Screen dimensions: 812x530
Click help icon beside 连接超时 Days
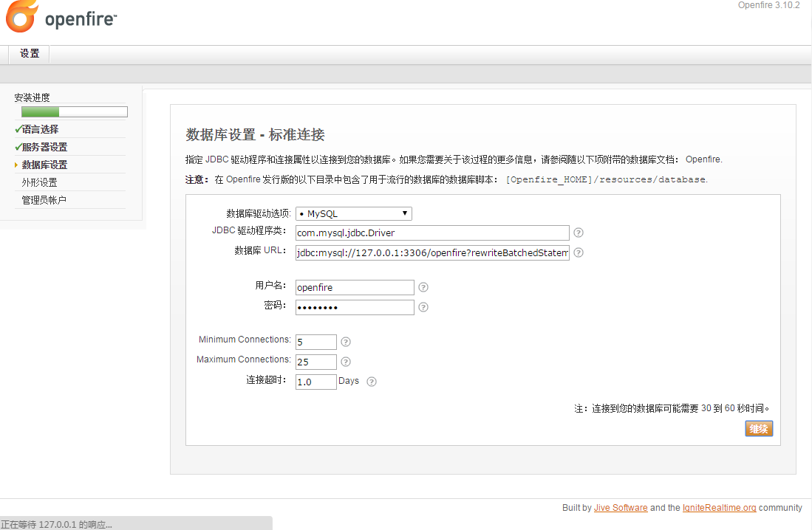[x=372, y=382]
